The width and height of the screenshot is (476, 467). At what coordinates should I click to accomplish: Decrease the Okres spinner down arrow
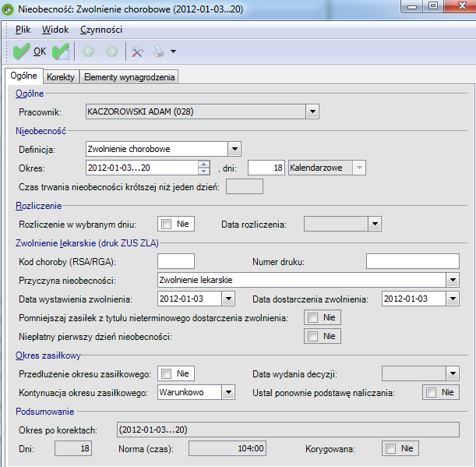pos(203,171)
